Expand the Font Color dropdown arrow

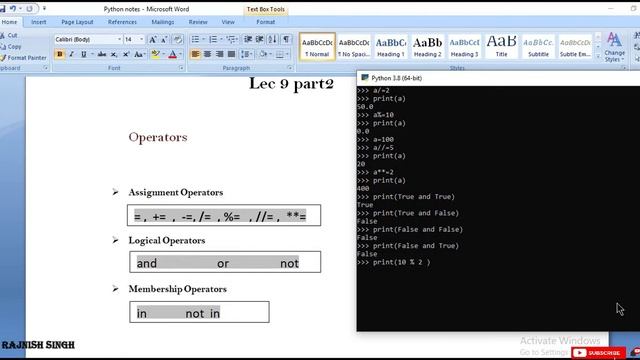(x=180, y=54)
